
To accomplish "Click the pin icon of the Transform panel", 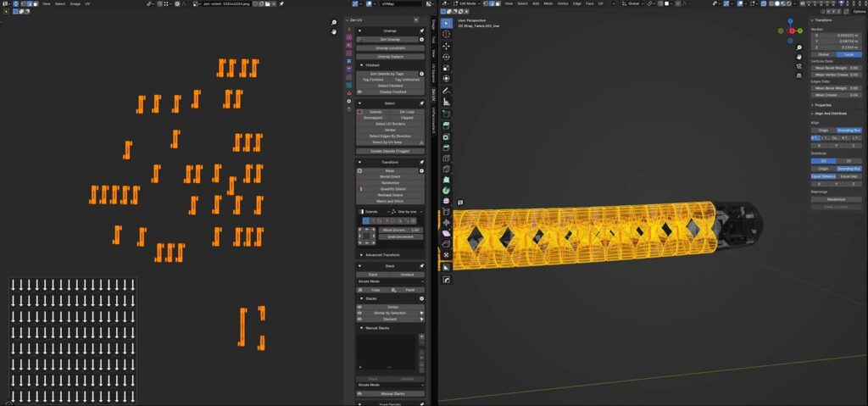I will [421, 162].
